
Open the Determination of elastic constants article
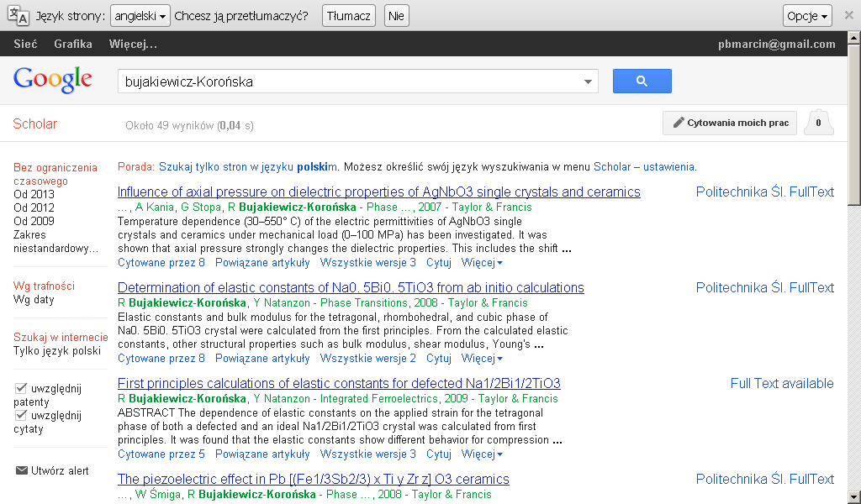(351, 288)
